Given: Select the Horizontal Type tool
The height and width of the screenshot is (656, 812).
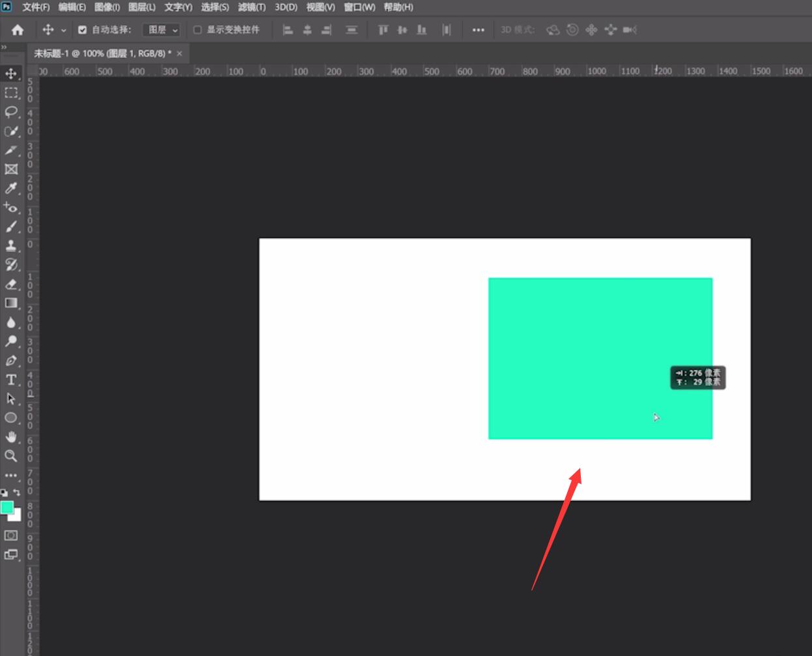Looking at the screenshot, I should 11,379.
